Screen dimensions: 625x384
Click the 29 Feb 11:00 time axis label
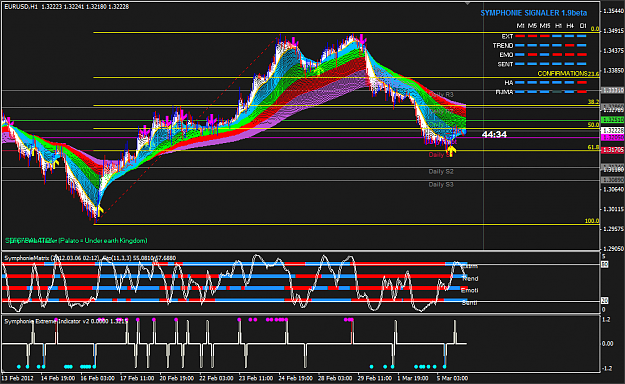375,378
